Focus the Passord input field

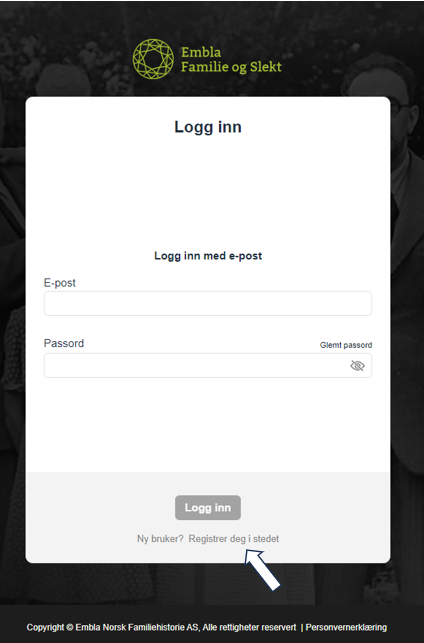coord(208,365)
